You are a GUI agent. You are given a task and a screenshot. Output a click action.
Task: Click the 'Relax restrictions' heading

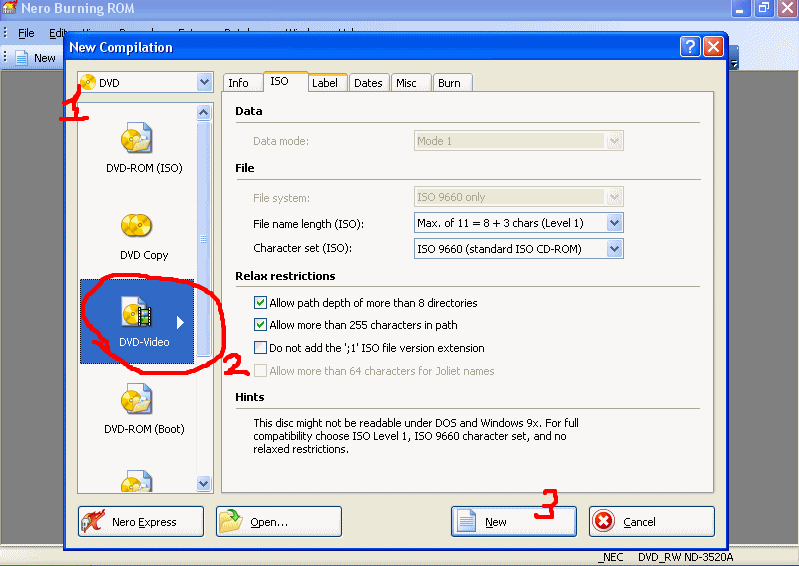point(285,276)
